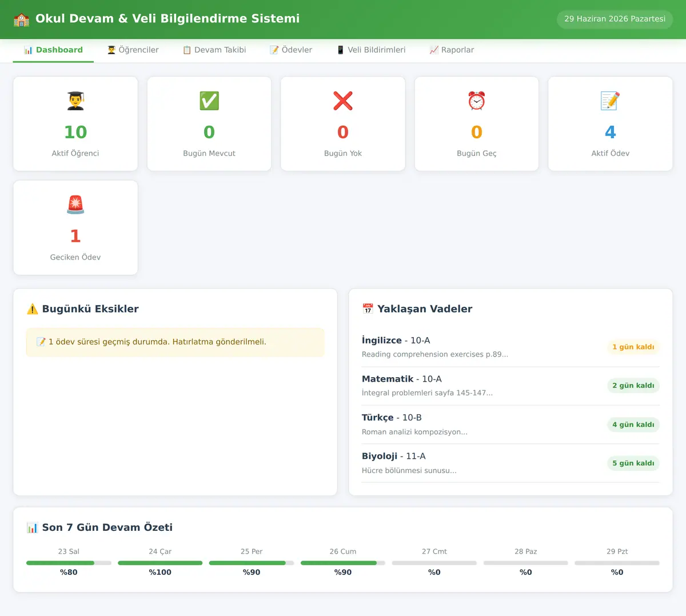Click the chart icon beside Son 7 Gün Devam Özeti
Screen dimensions: 686x616
tap(33, 527)
